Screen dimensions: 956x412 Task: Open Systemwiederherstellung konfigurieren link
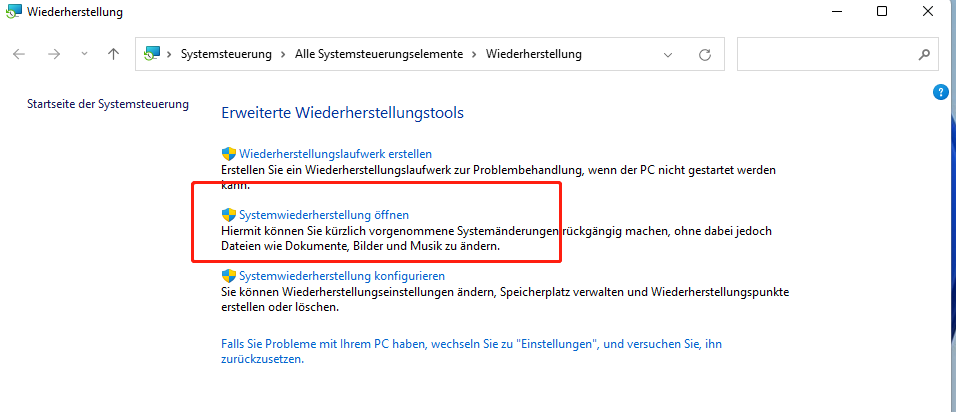coord(342,275)
